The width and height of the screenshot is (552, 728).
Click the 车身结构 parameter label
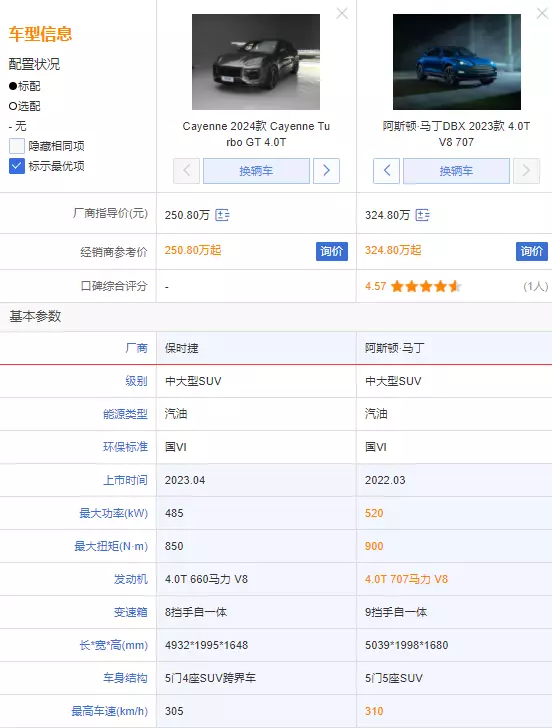tap(125, 678)
